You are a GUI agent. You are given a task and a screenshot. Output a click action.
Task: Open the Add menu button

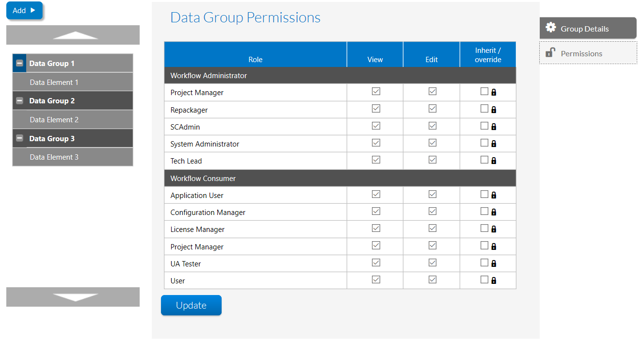(24, 10)
